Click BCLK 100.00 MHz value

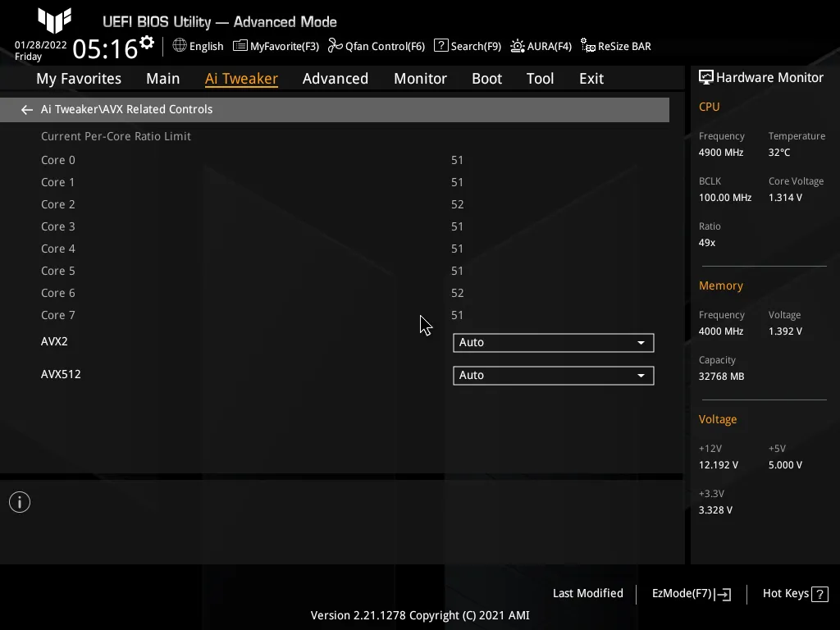[x=725, y=198]
